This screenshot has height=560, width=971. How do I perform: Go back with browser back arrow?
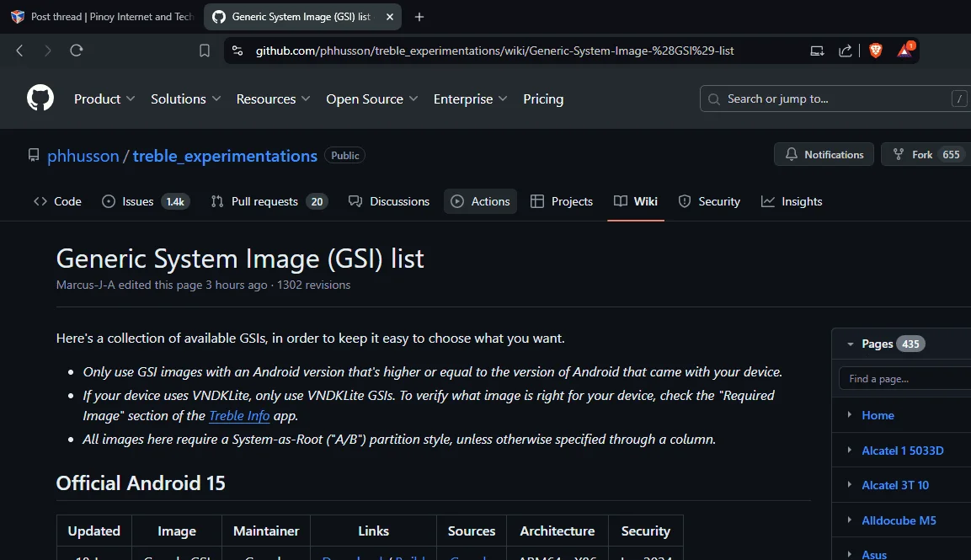(x=19, y=51)
